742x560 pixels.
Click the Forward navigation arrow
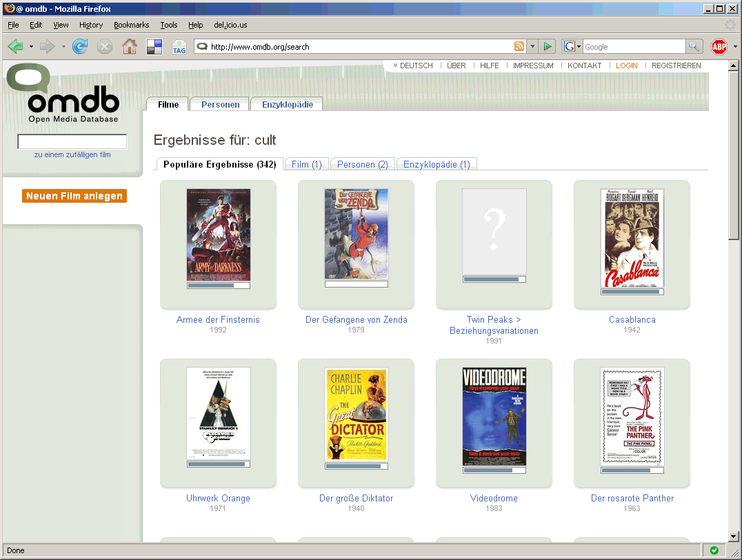click(x=47, y=46)
